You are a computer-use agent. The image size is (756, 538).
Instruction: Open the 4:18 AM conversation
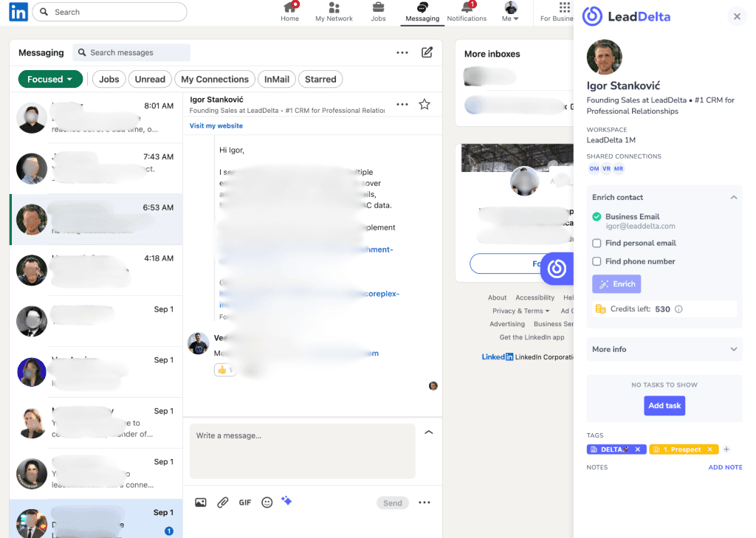pos(97,270)
